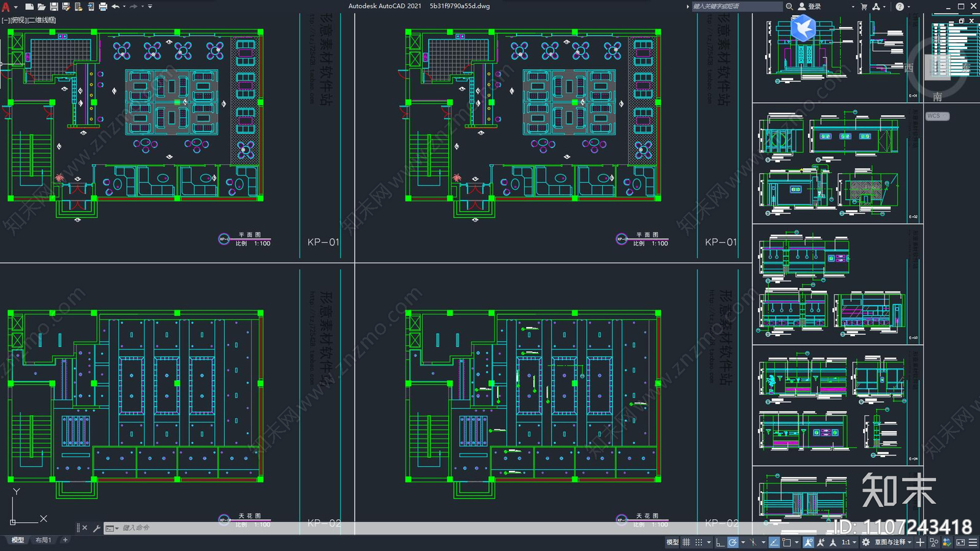Click the Open from Web & Mobile icon
The width and height of the screenshot is (980, 551).
[78, 7]
